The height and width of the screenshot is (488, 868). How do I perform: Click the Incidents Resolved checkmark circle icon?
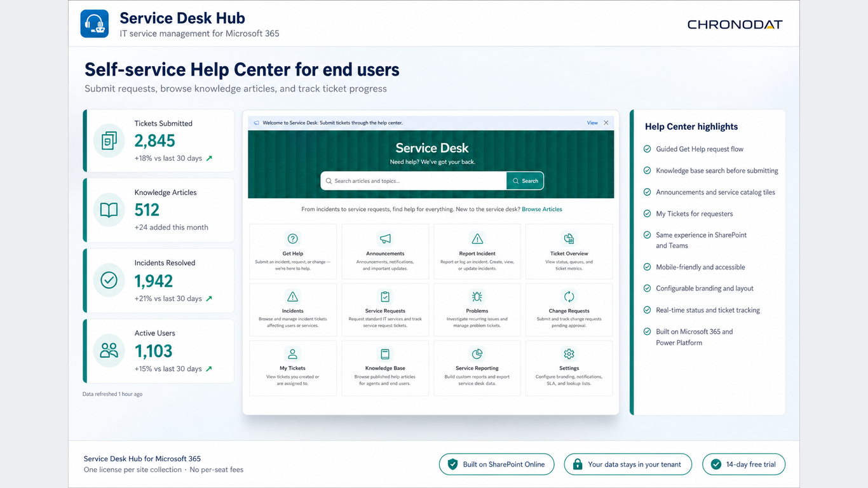pyautogui.click(x=109, y=280)
